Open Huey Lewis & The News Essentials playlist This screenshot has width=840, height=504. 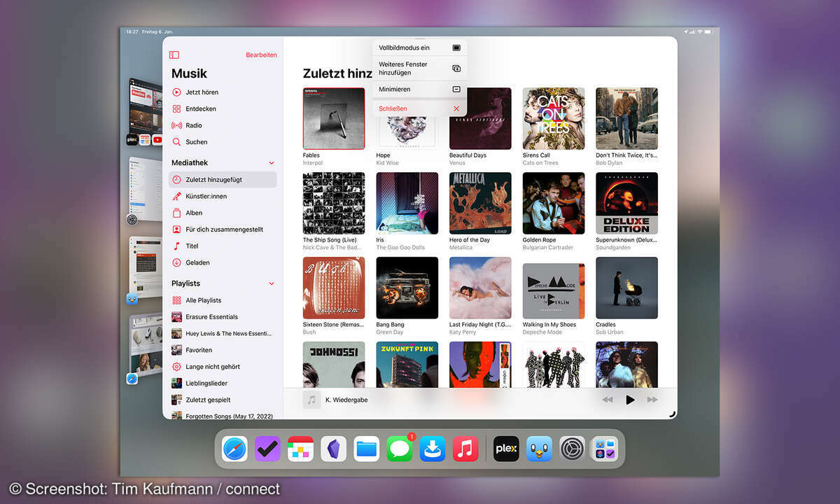tap(223, 334)
